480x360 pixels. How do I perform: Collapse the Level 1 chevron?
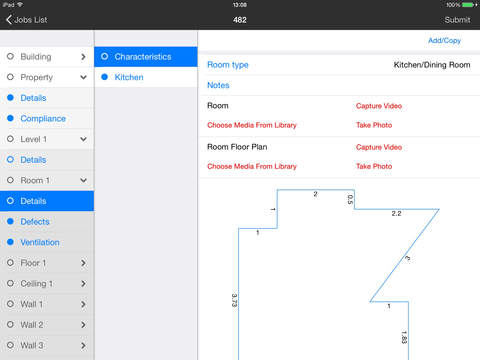click(x=83, y=139)
